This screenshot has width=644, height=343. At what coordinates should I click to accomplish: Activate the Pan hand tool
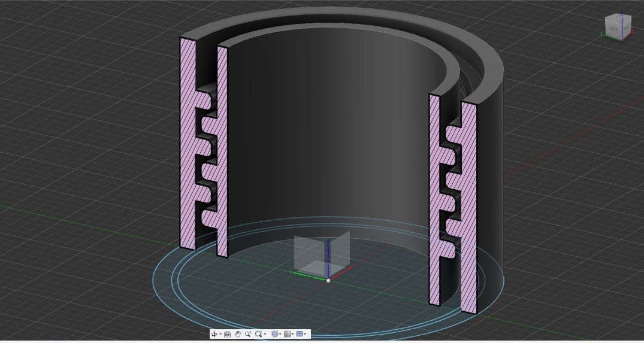(238, 334)
